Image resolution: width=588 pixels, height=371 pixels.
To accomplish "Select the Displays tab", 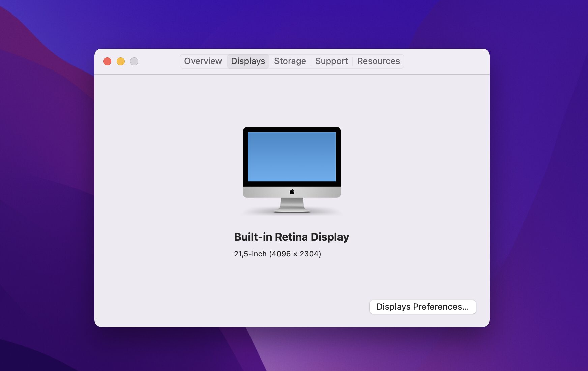I will coord(248,61).
